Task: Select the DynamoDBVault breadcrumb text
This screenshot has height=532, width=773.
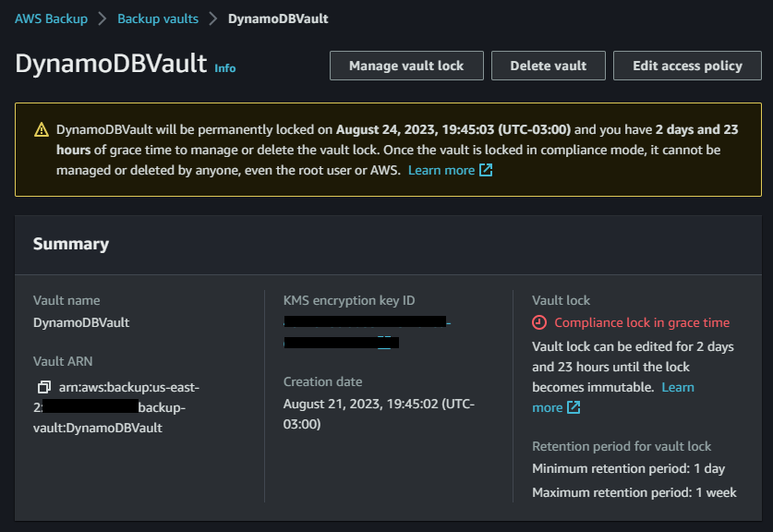Action: click(x=278, y=18)
